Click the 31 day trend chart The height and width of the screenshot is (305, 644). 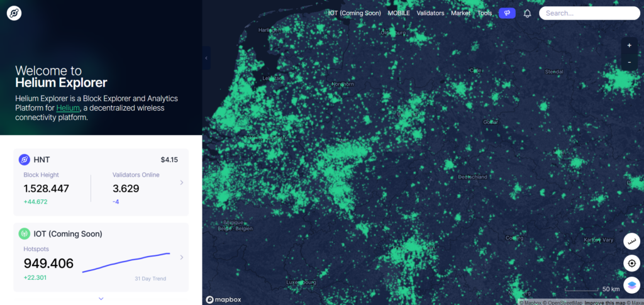click(126, 263)
